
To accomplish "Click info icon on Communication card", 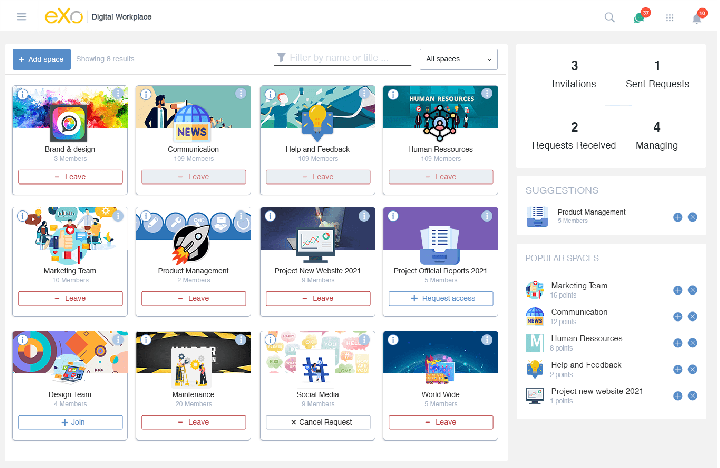I will [x=146, y=94].
